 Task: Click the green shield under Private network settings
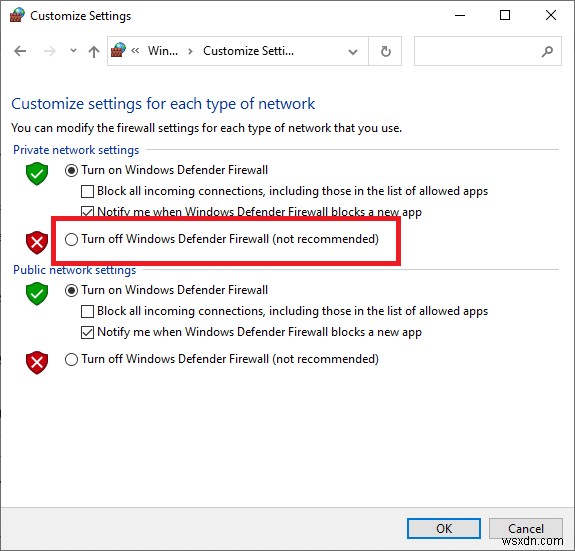[37, 173]
